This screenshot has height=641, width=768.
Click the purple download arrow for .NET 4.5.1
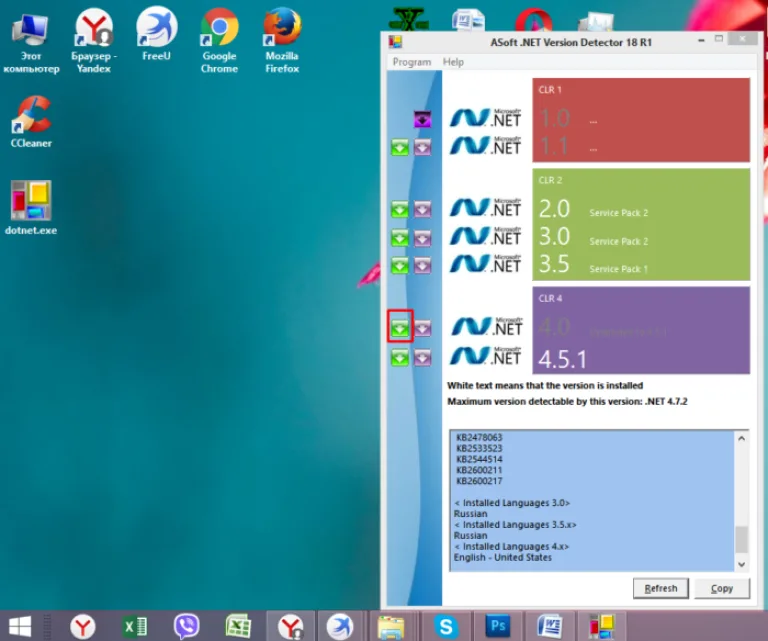422,357
